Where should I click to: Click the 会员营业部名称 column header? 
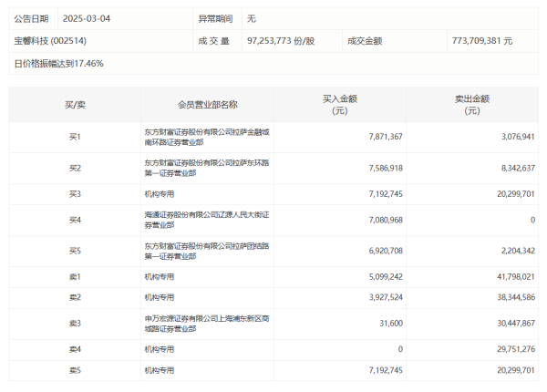click(x=207, y=105)
